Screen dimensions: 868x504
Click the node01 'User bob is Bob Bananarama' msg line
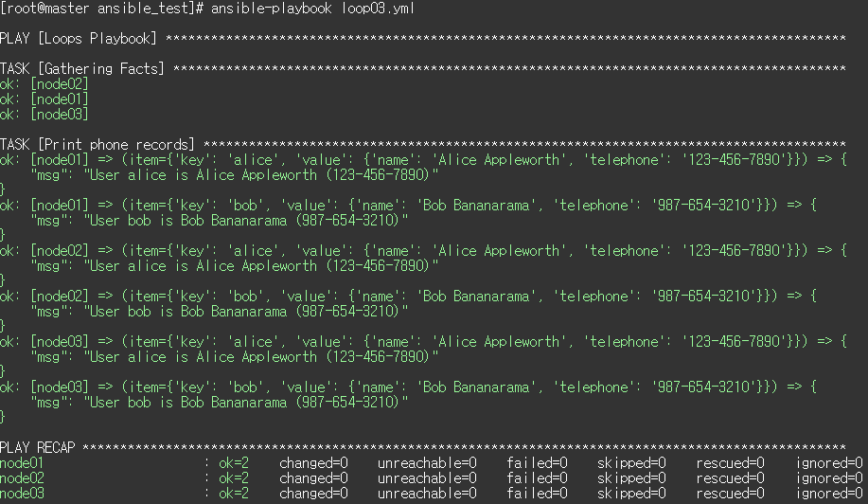pyautogui.click(x=220, y=221)
